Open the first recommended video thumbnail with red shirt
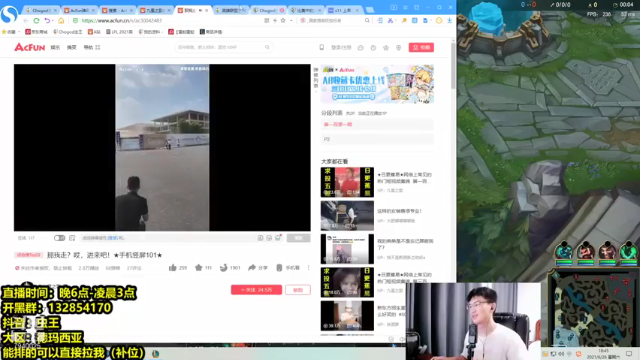 pyautogui.click(x=347, y=182)
